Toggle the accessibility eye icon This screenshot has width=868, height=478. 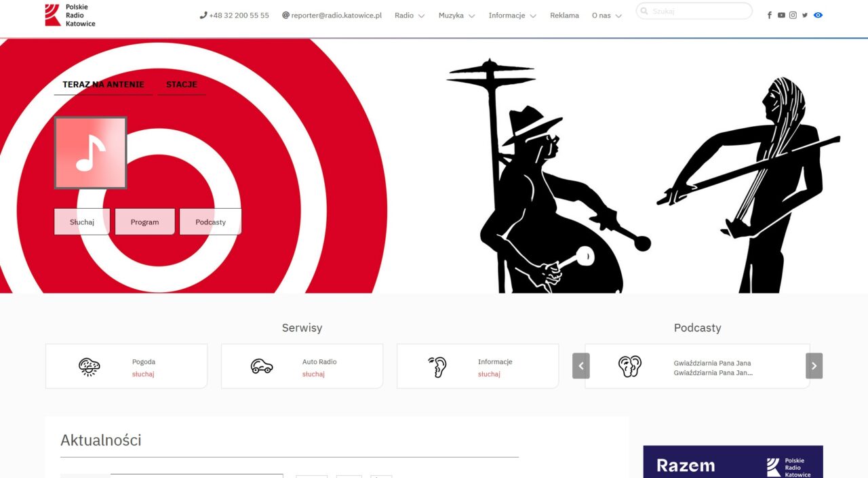818,15
